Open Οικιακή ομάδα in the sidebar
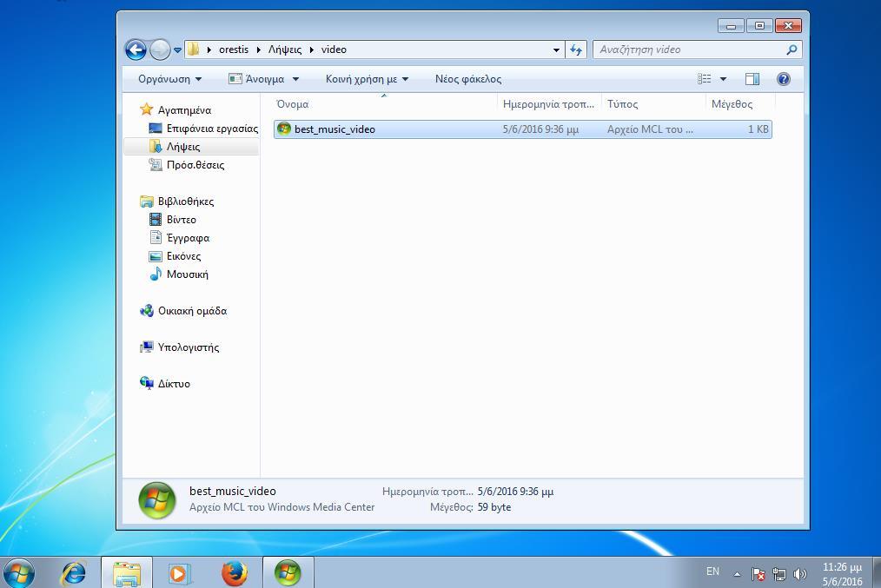Screen dimensions: 881x588 [192, 311]
